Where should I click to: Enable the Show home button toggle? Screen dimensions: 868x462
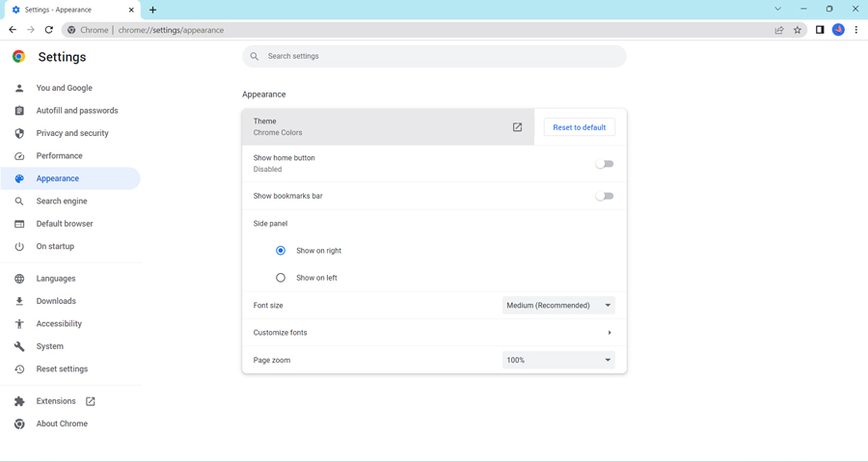click(604, 164)
